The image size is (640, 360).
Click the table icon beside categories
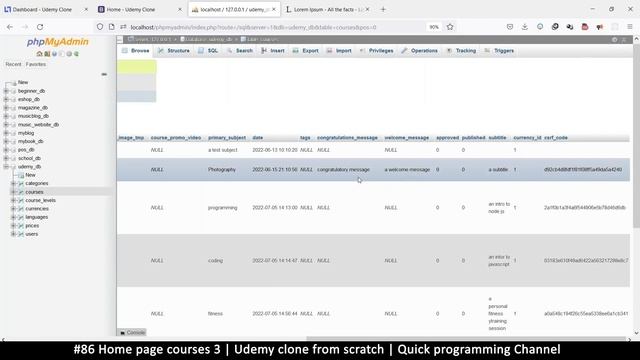coord(21,184)
